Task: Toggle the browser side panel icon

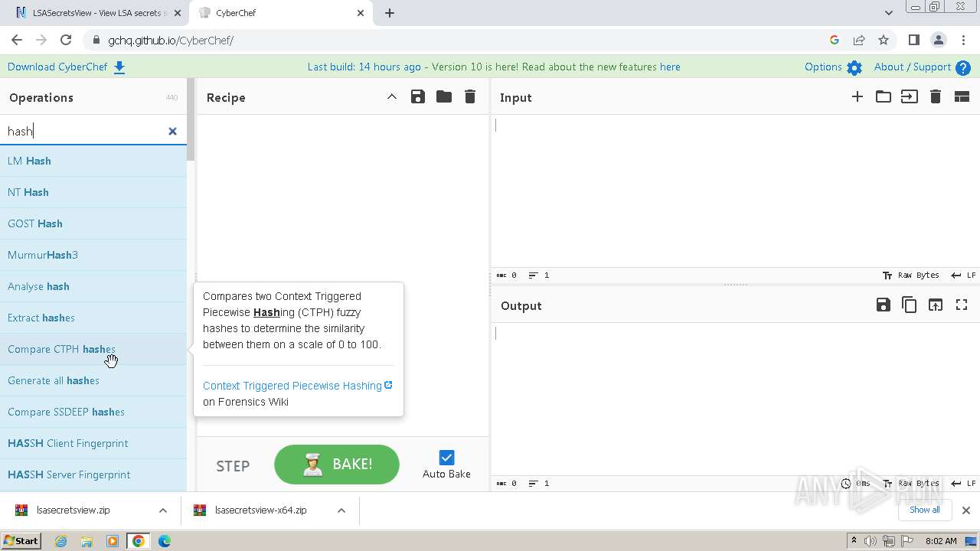Action: coord(913,40)
